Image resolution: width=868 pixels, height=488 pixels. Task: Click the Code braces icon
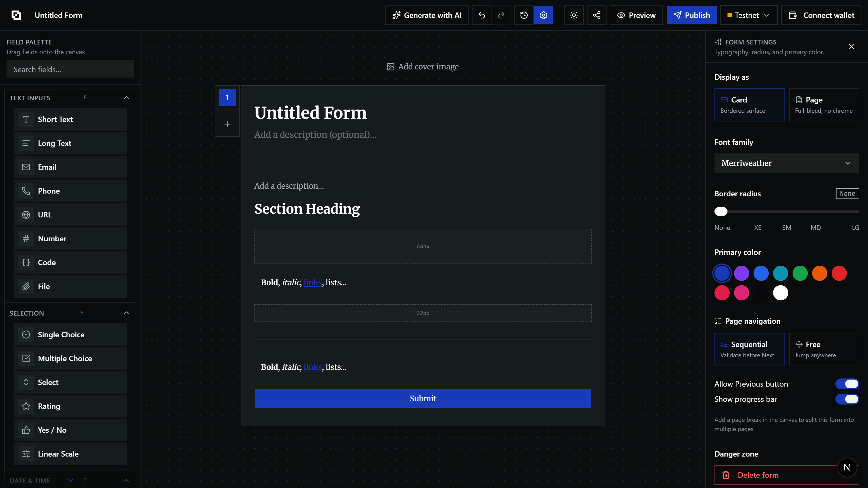26,262
